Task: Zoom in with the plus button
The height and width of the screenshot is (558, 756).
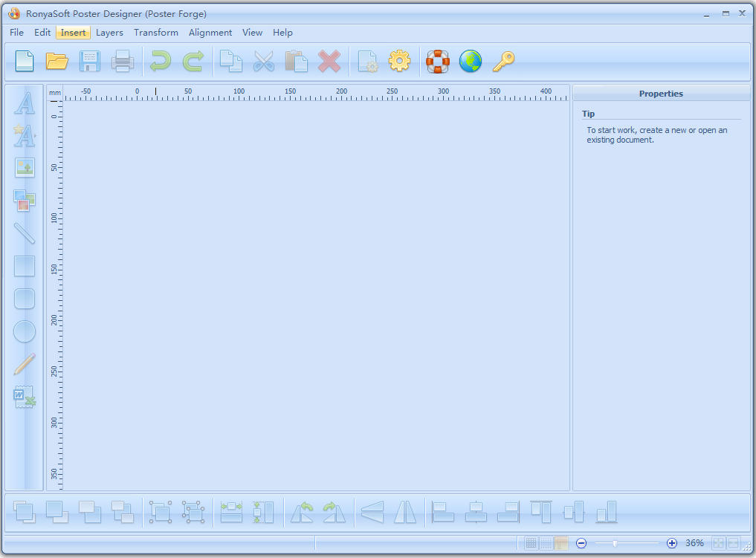Action: [671, 543]
